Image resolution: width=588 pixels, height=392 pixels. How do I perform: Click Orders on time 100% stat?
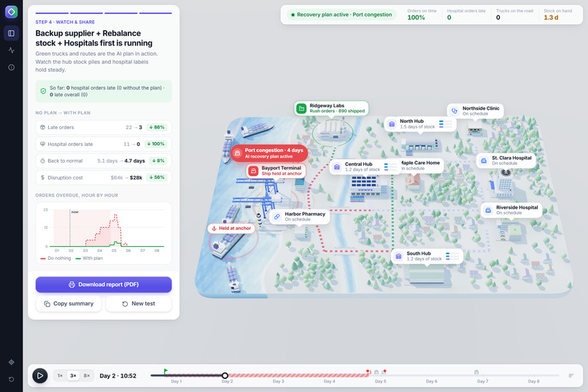pyautogui.click(x=422, y=15)
